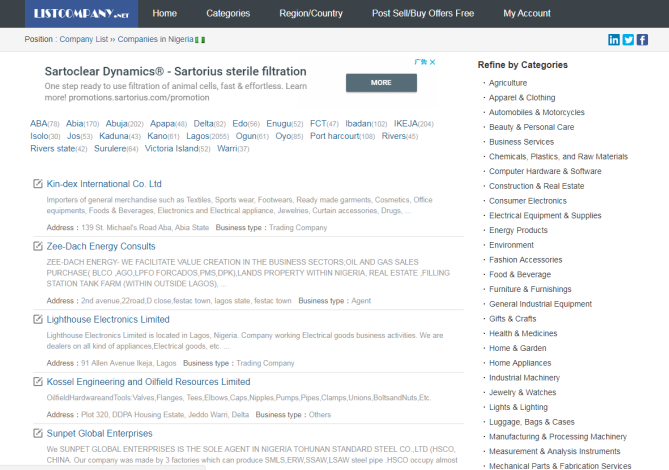This screenshot has height=470, width=669.
Task: Click the Facebook share icon
Action: [642, 40]
